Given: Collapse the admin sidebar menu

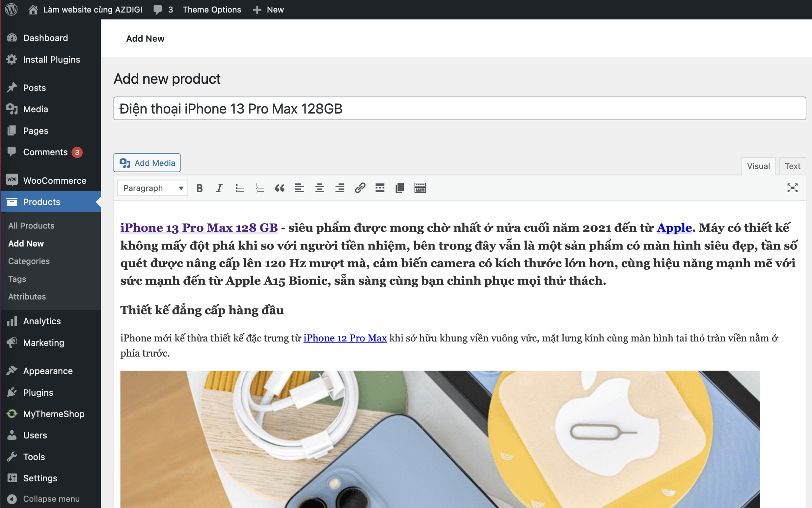Looking at the screenshot, I should coord(44,499).
